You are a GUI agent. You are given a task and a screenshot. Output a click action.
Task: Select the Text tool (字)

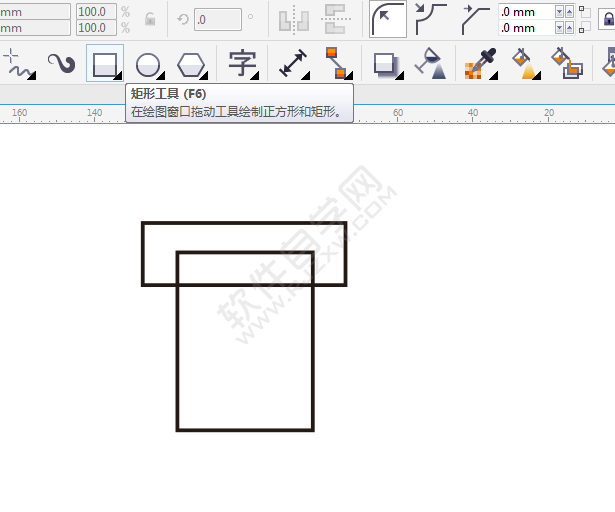click(243, 63)
